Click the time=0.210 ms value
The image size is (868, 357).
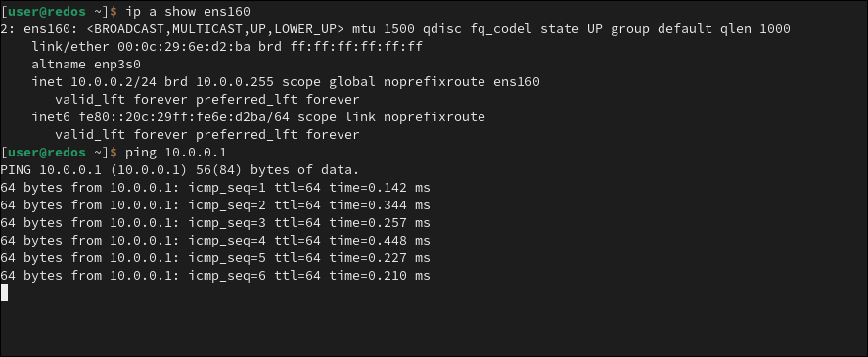[380, 276]
